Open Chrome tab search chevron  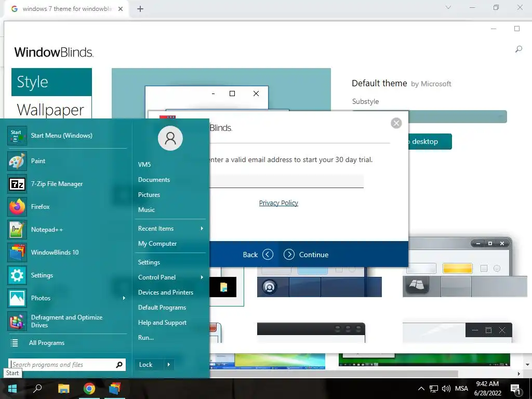[448, 7]
